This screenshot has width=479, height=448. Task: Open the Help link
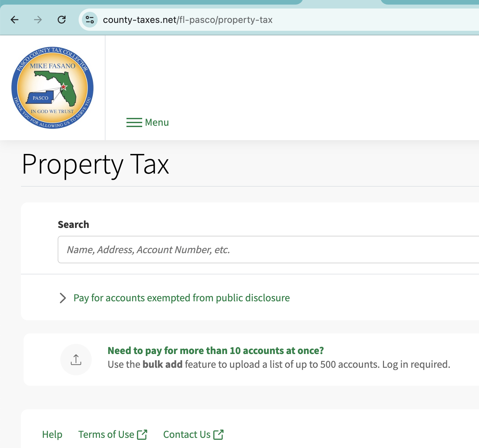(52, 434)
